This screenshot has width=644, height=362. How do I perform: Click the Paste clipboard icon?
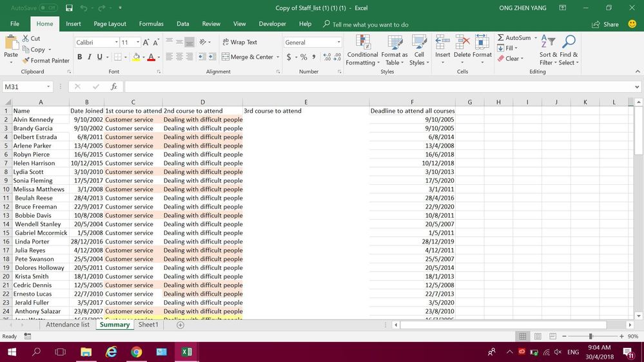coord(11,43)
